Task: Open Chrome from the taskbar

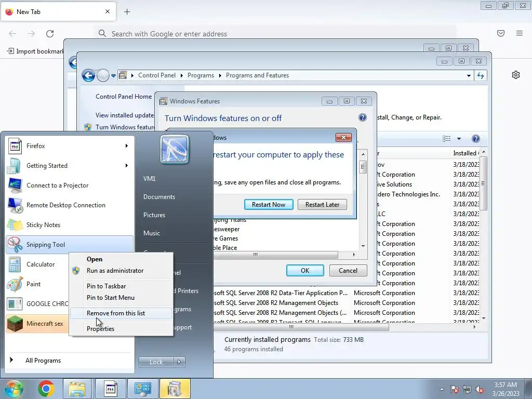Action: tap(46, 389)
